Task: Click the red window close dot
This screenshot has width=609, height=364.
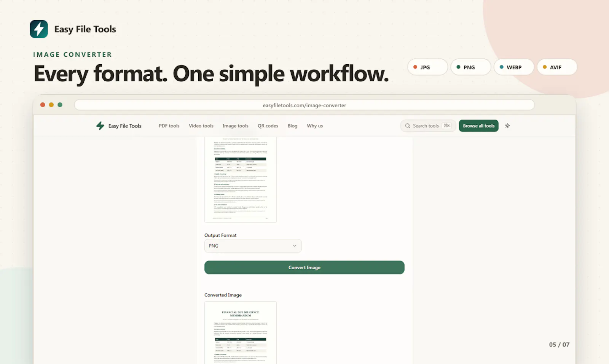Action: tap(43, 105)
